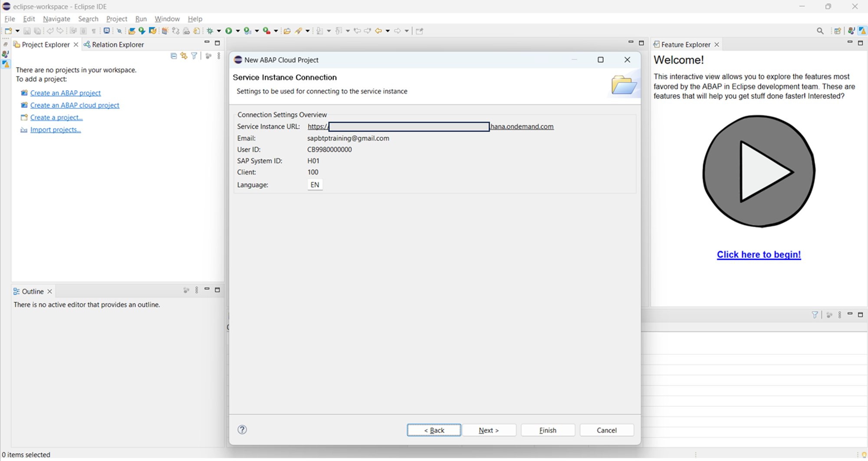This screenshot has height=461, width=868.
Task: Open the Search magnifier icon at top right
Action: (820, 31)
